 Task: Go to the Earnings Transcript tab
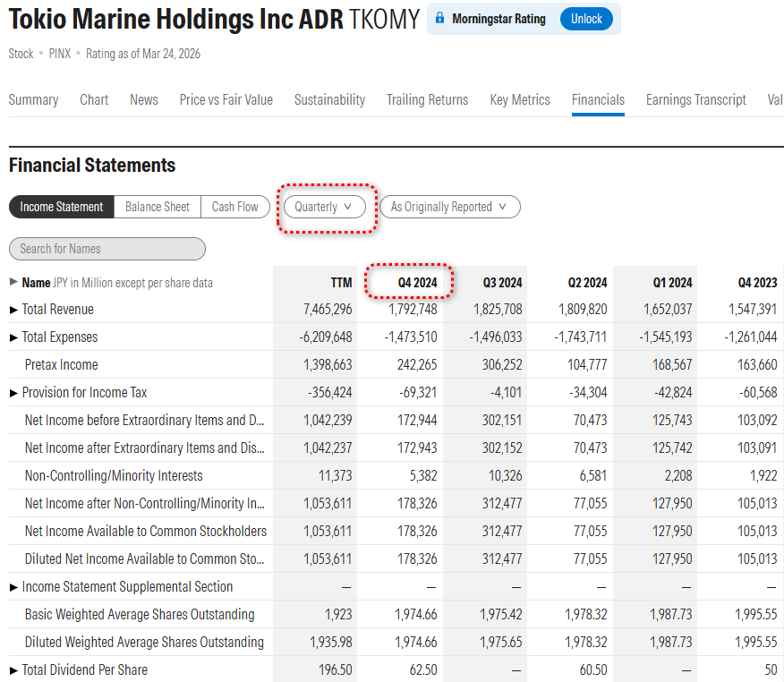(695, 100)
